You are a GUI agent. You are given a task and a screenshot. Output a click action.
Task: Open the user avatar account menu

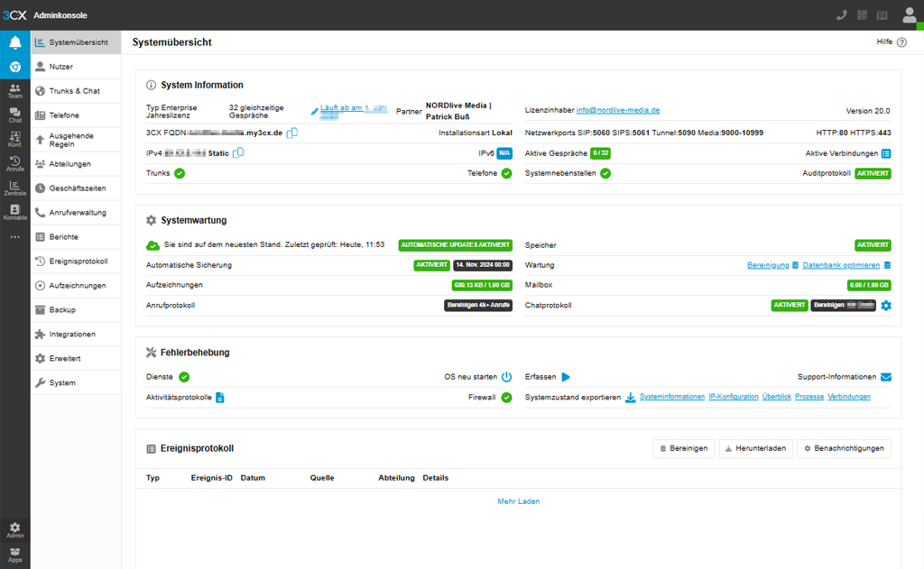click(x=909, y=14)
